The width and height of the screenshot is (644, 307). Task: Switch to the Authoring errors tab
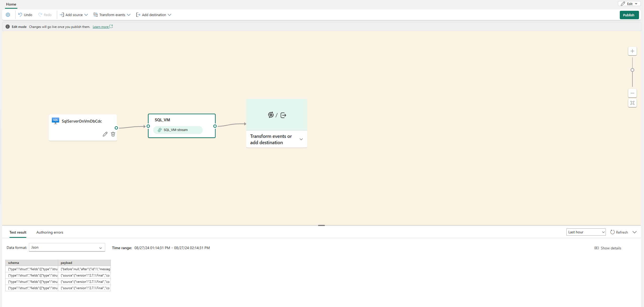point(50,232)
